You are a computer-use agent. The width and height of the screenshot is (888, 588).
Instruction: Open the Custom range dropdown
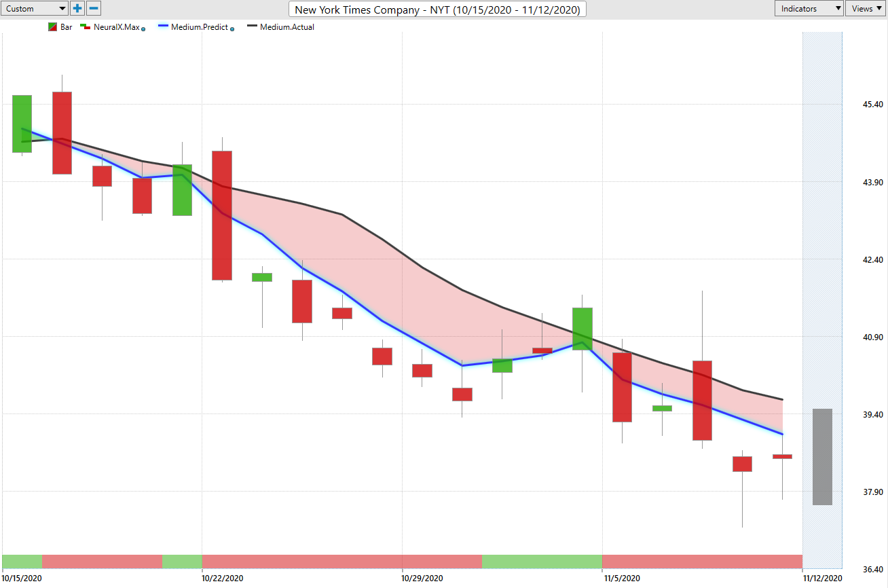point(35,9)
